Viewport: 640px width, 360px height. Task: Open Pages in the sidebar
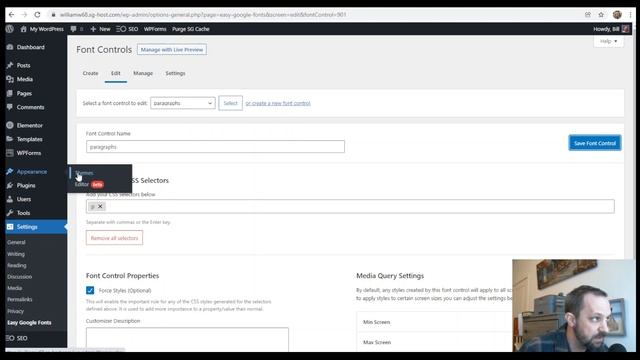coord(24,93)
